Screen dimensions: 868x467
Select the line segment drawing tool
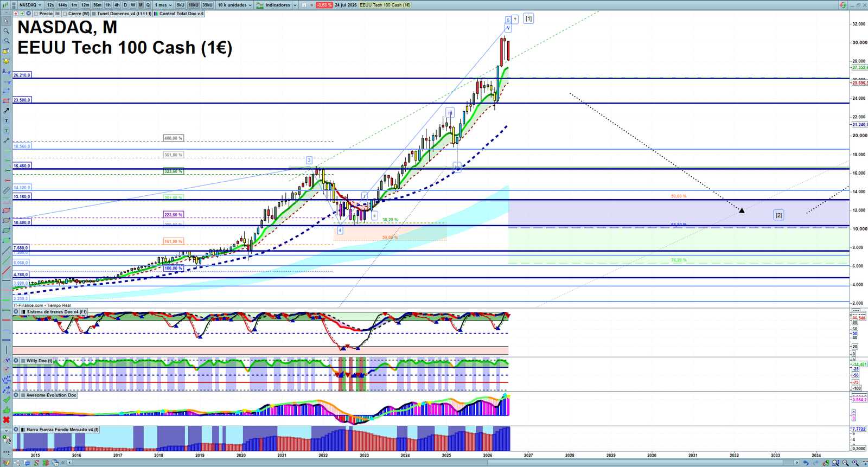(7, 140)
